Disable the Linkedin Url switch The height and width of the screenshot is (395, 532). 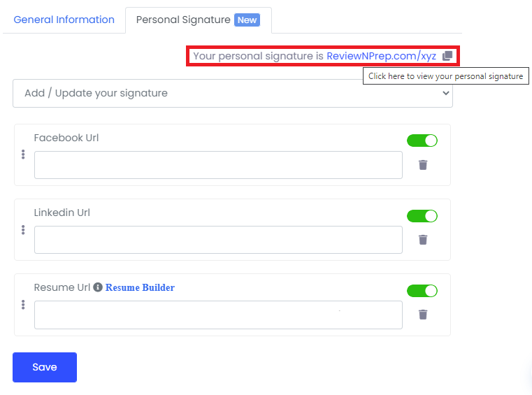coord(422,216)
